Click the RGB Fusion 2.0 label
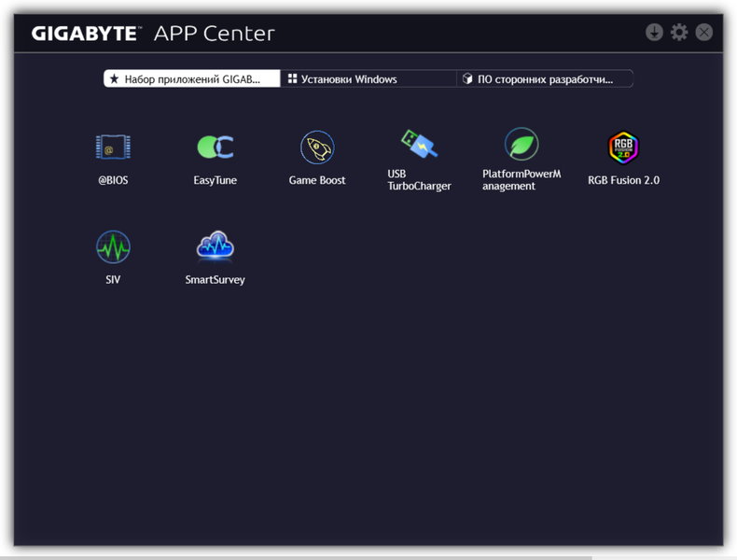This screenshot has width=737, height=560. tap(623, 180)
